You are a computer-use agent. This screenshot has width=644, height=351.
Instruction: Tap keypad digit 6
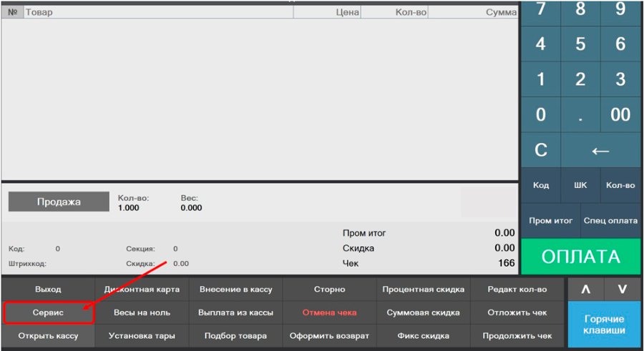click(620, 44)
